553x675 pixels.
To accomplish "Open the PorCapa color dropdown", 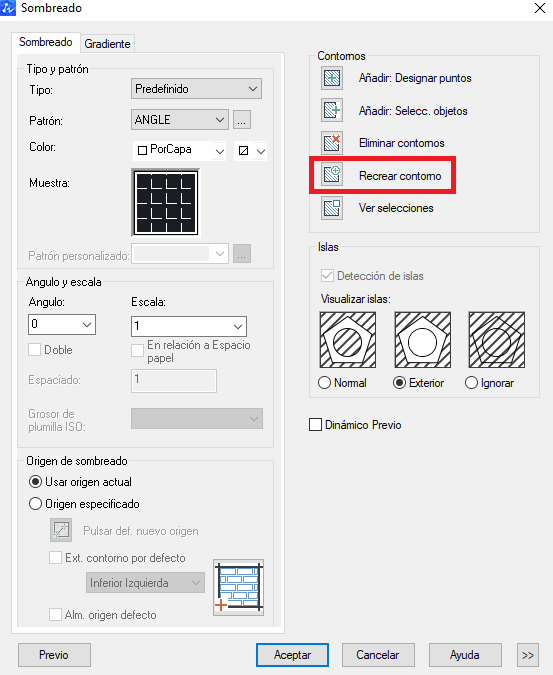I will pos(179,150).
